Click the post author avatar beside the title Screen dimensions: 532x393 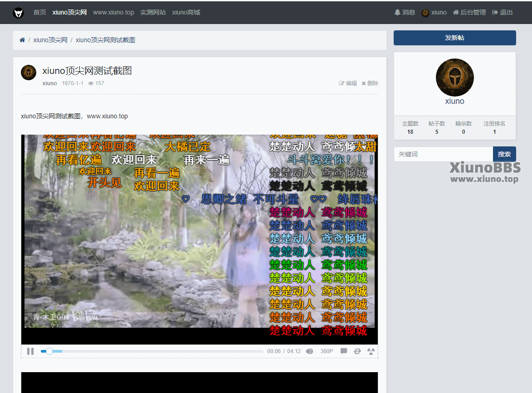tap(29, 73)
